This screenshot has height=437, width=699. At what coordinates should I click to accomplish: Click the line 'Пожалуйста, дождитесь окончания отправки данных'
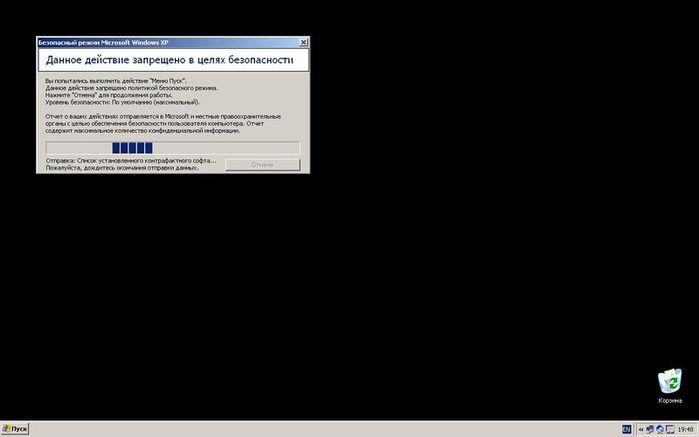pyautogui.click(x=122, y=168)
